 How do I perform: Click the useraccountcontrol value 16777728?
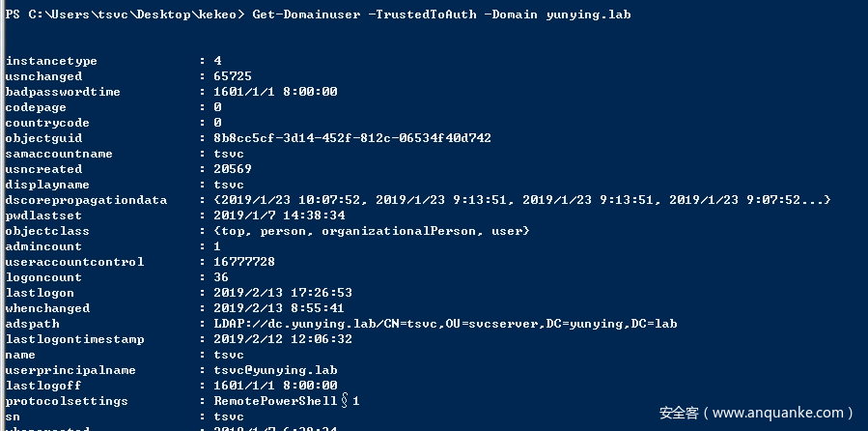(244, 262)
